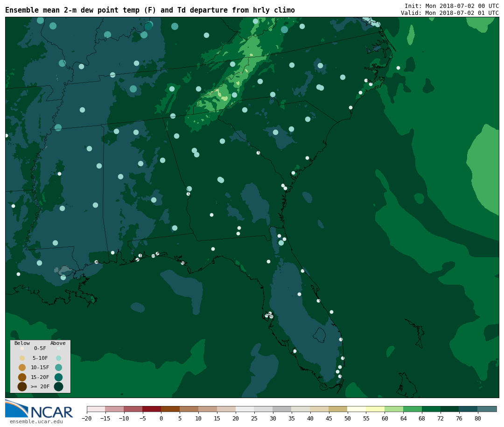This screenshot has height=427, width=504.
Task: Click the '5-10F' legend label
Action: click(40, 358)
